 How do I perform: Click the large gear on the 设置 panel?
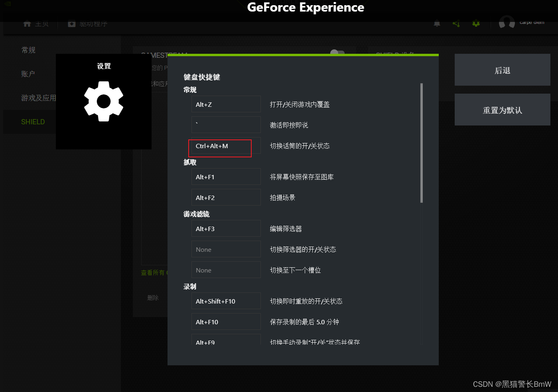104,101
